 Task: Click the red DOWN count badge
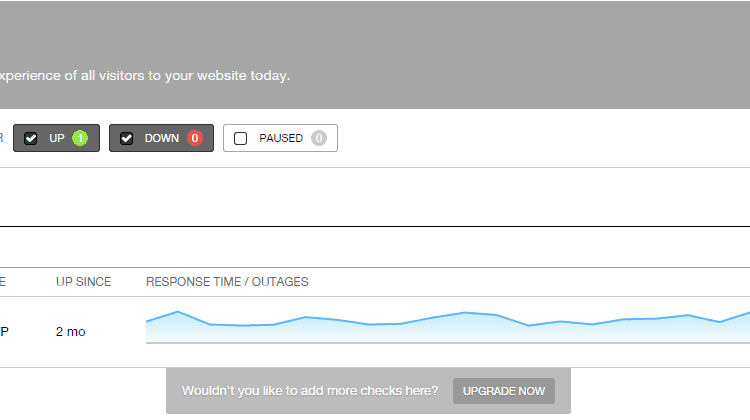(195, 138)
